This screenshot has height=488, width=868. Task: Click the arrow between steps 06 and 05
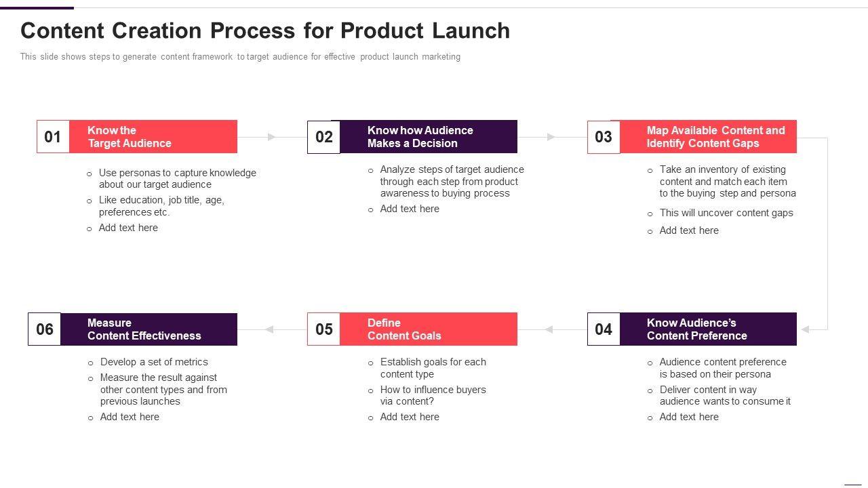click(x=269, y=329)
